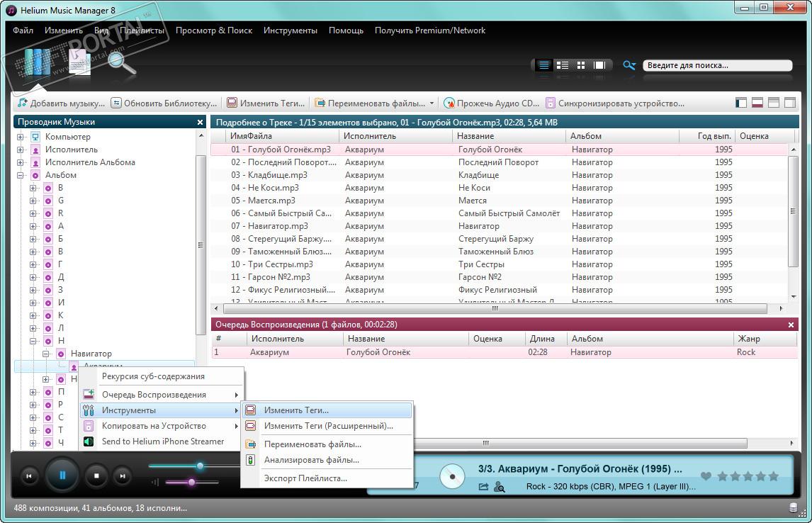Click the heart favorite icon in player

click(705, 476)
